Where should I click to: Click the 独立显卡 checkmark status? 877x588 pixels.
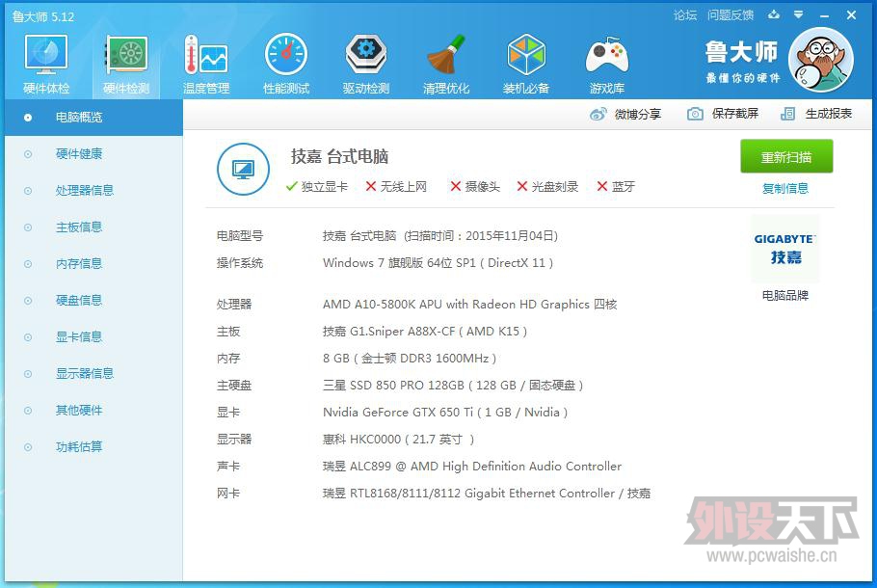click(x=316, y=186)
